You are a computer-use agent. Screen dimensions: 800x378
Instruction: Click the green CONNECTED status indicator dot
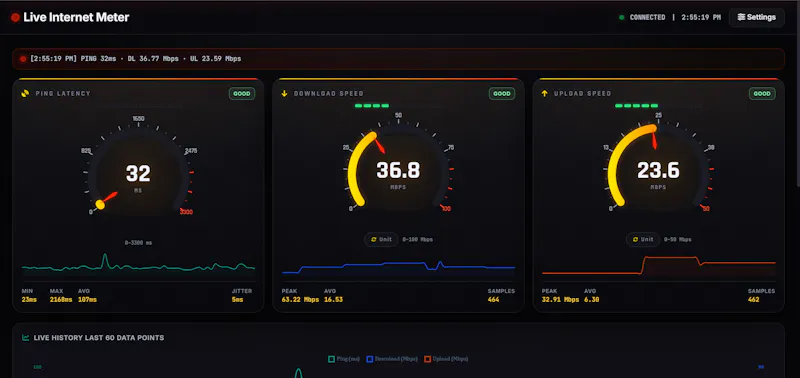pyautogui.click(x=621, y=17)
